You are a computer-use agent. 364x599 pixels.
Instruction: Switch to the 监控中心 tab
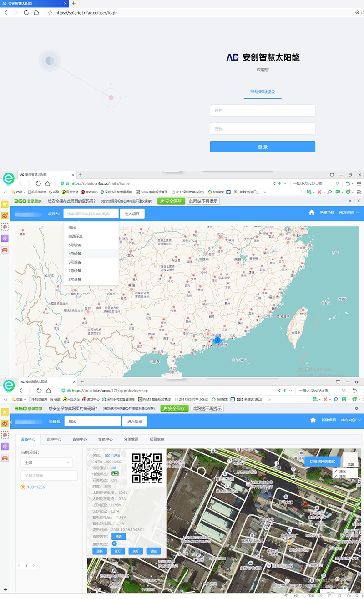54,439
